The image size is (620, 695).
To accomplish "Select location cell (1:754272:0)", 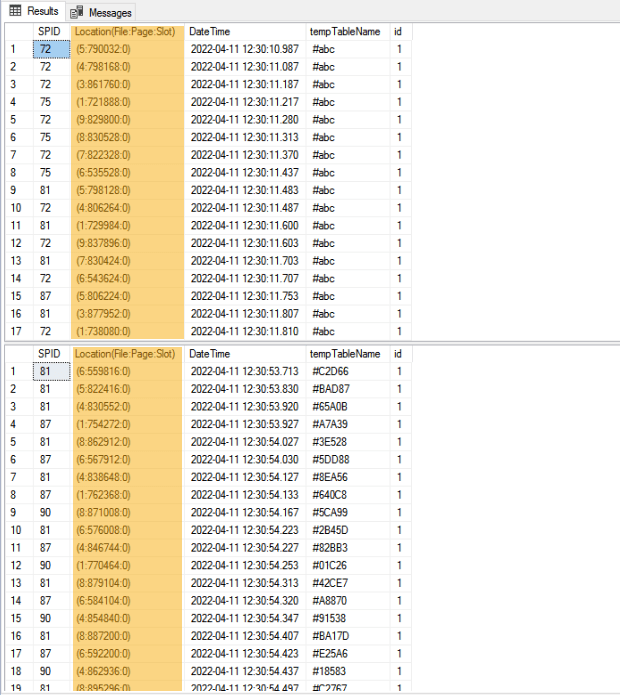I will [127, 424].
